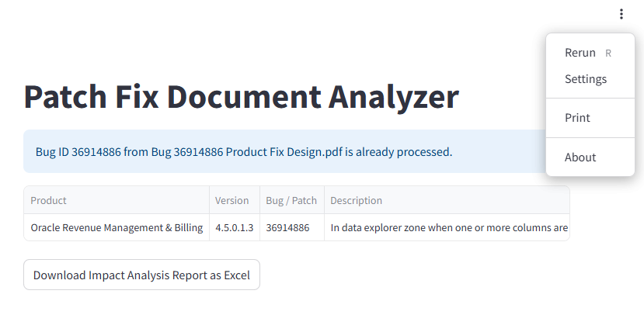Select the Description column header
The width and height of the screenshot is (644, 332).
(x=356, y=200)
